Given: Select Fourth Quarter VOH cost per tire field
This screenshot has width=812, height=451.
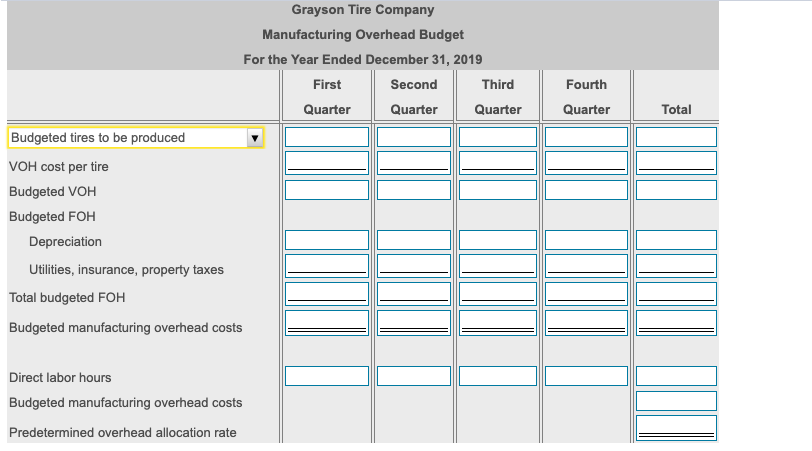Looking at the screenshot, I should [586, 163].
